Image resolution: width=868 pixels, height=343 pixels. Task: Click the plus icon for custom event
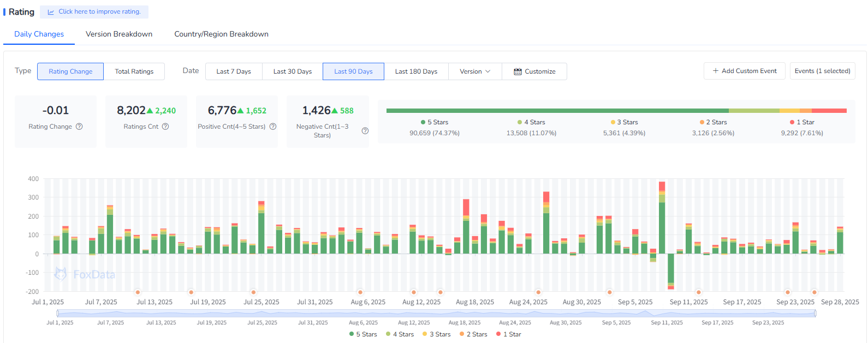click(715, 71)
